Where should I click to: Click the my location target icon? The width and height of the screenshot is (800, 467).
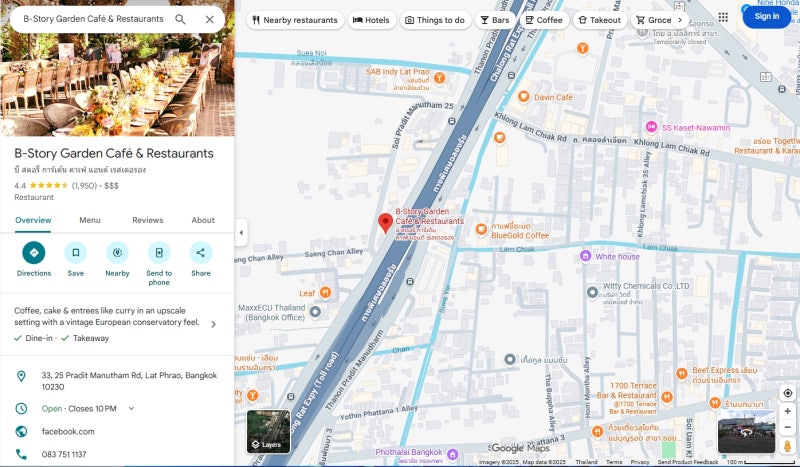pos(788,393)
